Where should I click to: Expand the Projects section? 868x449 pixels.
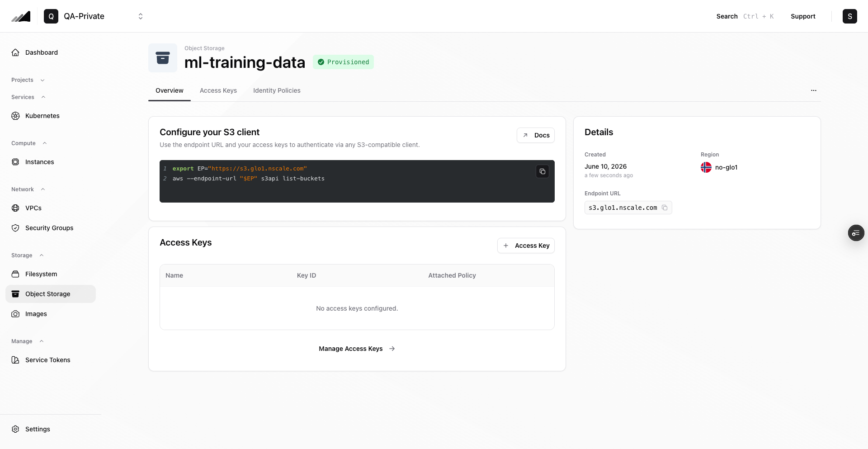[x=28, y=80]
